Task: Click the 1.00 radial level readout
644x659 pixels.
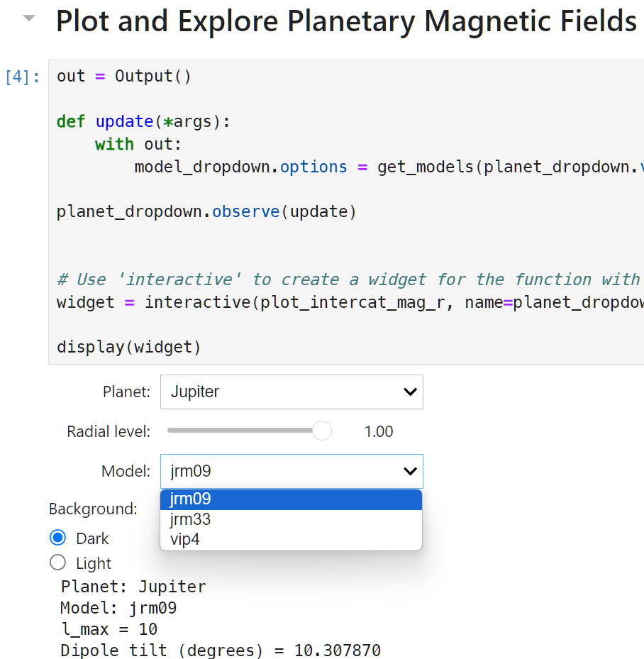Action: [379, 431]
